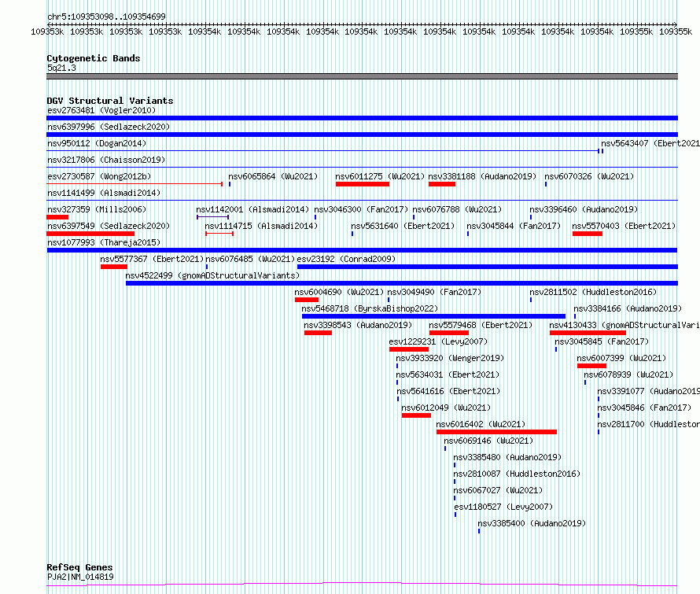Click nsv6078939 (Wu2021) label

coord(628,374)
